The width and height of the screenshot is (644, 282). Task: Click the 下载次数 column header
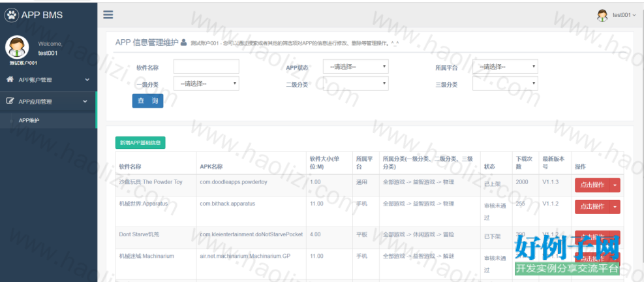524,163
